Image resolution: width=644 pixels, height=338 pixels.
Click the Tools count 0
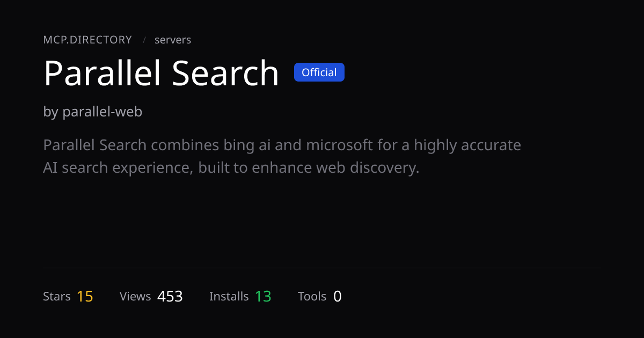click(337, 296)
